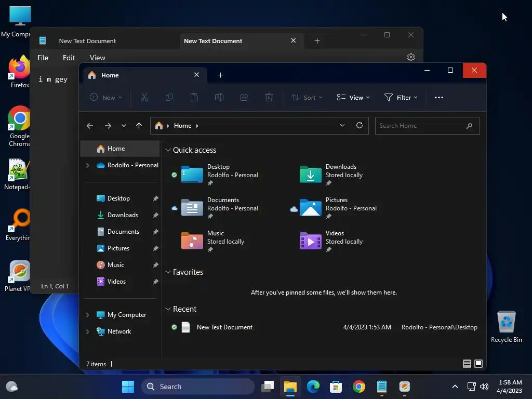This screenshot has height=399, width=532.
Task: Click the Copy icon in Explorer toolbar
Action: click(169, 98)
